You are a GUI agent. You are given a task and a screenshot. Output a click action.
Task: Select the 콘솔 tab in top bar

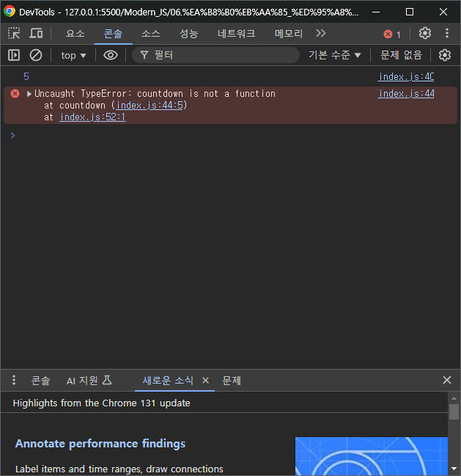(x=113, y=34)
